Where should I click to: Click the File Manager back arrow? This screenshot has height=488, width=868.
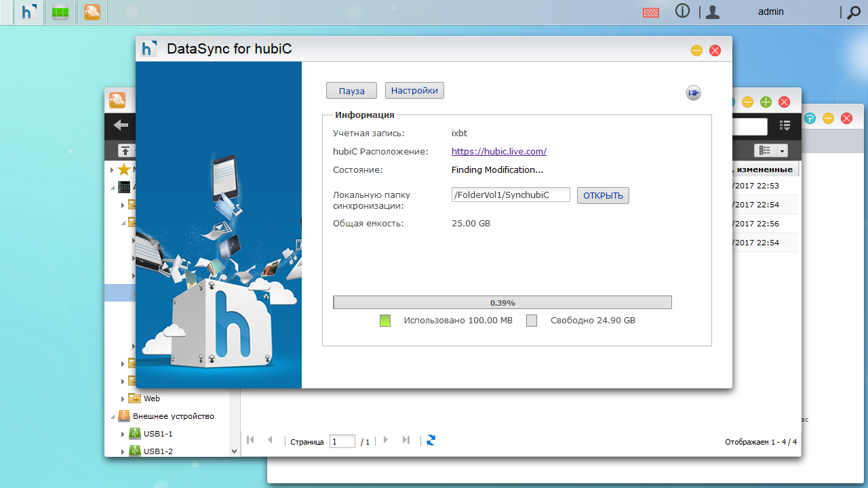[x=121, y=125]
